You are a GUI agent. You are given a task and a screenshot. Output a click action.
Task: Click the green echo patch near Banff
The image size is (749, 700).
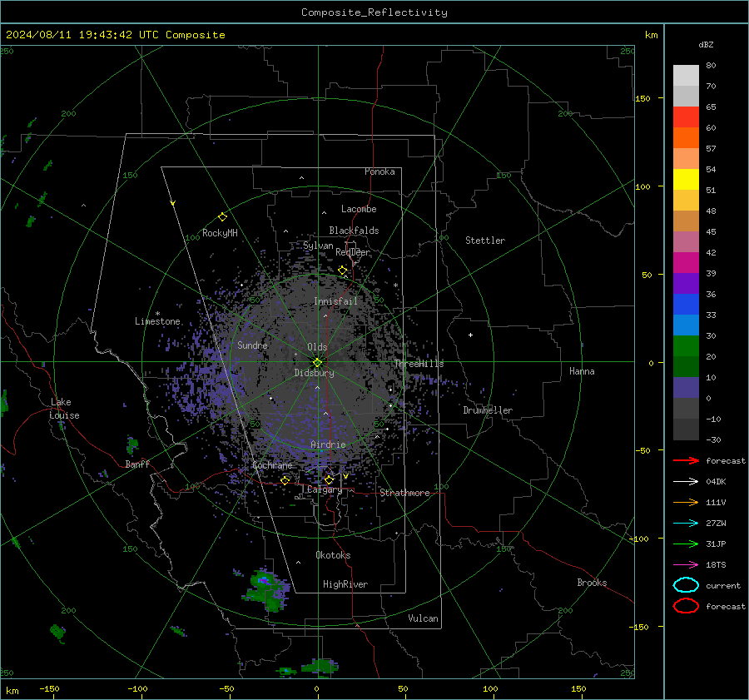132,444
